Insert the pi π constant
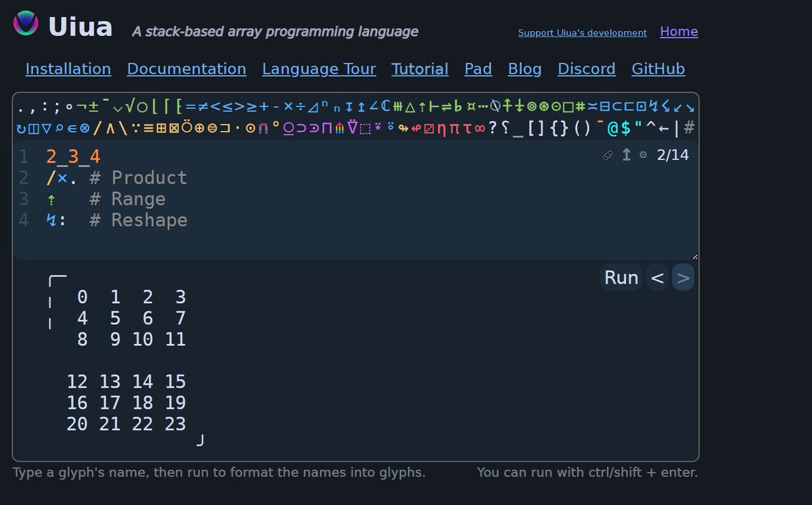The width and height of the screenshot is (812, 505). pos(455,127)
